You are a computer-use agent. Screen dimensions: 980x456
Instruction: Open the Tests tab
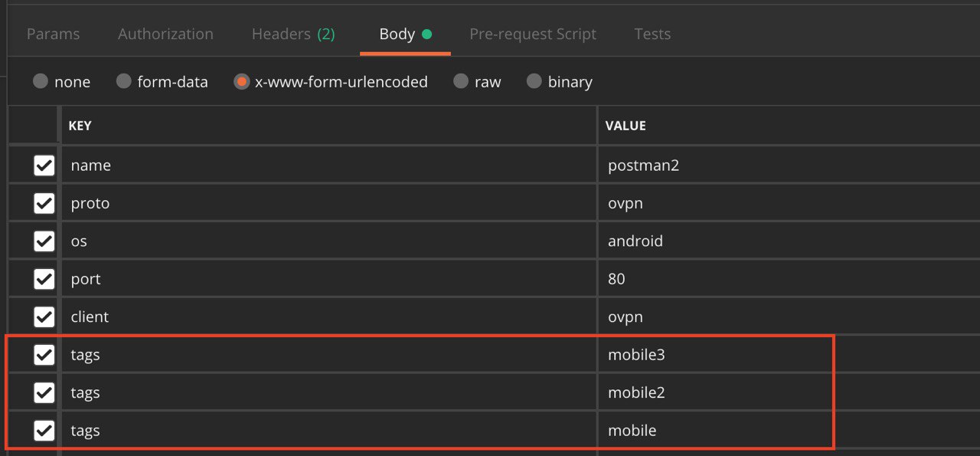pos(652,34)
